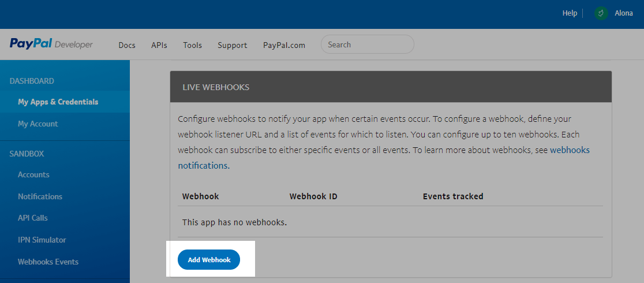The height and width of the screenshot is (283, 644).
Task: Select Tools in the navigation bar
Action: coord(193,45)
